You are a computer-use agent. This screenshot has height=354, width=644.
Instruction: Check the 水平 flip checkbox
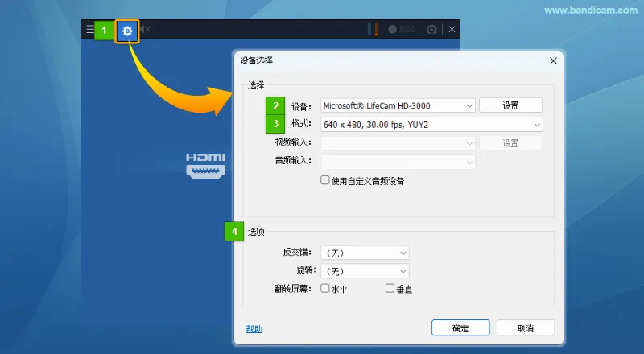pos(325,288)
